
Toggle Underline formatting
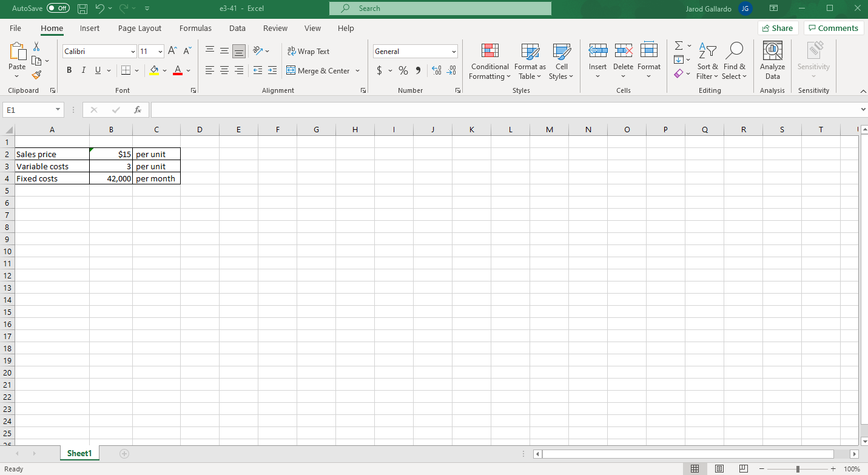click(x=98, y=71)
